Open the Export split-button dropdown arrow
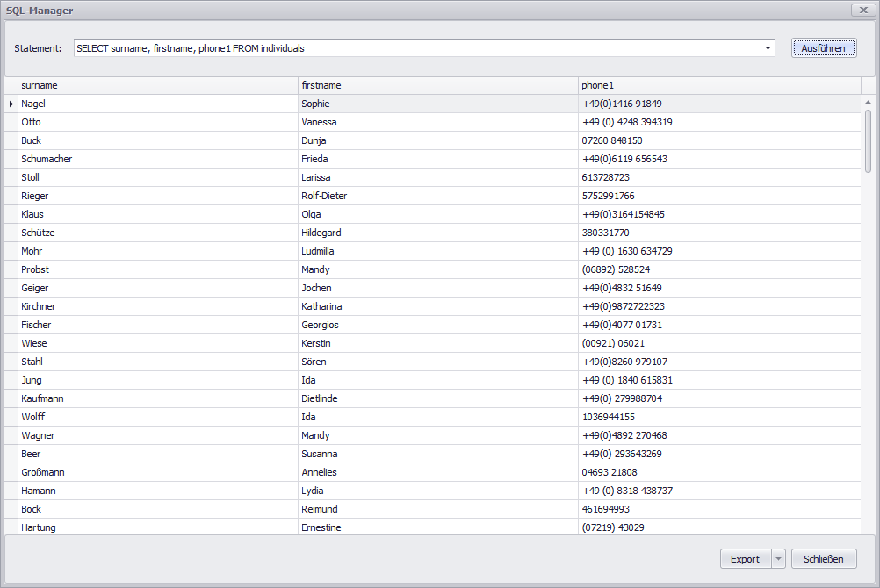The width and height of the screenshot is (880, 588). [x=778, y=559]
